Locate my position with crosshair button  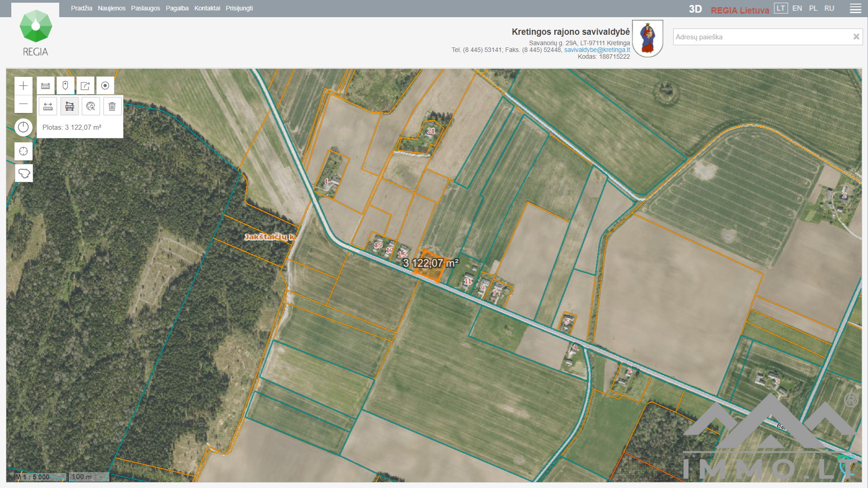(x=24, y=151)
